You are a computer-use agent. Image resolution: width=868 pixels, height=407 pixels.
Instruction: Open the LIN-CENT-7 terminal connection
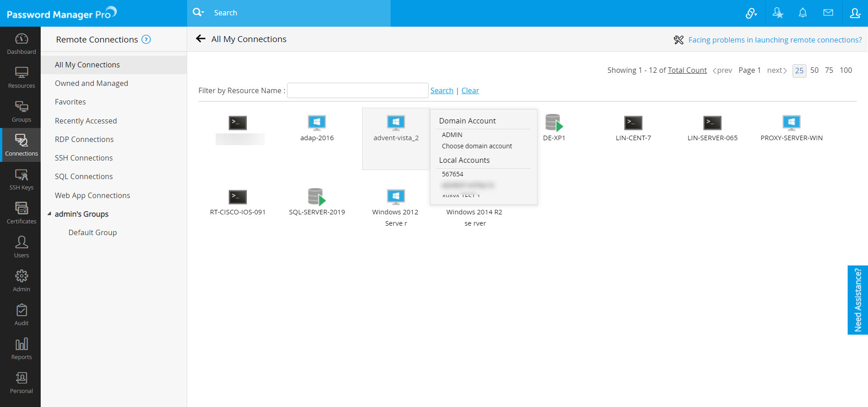pos(633,123)
